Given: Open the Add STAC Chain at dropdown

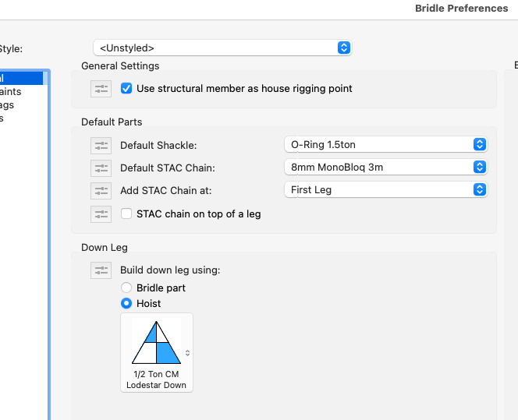Looking at the screenshot, I should coord(385,189).
